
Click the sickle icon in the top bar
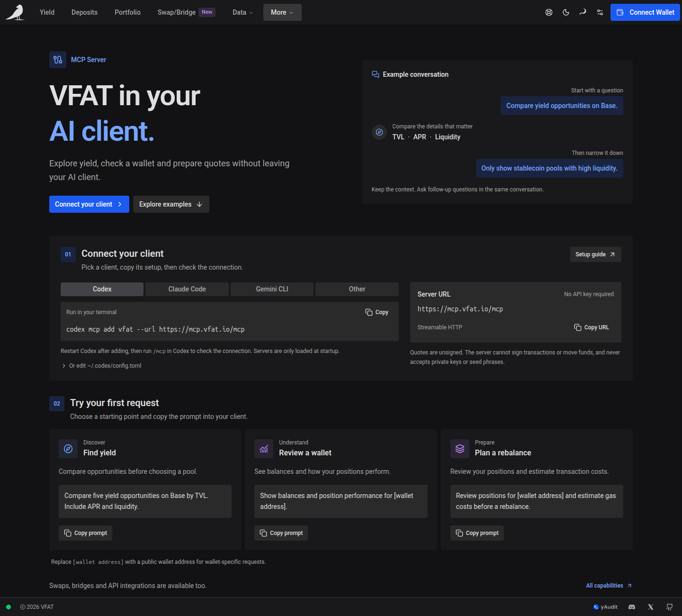coord(583,12)
